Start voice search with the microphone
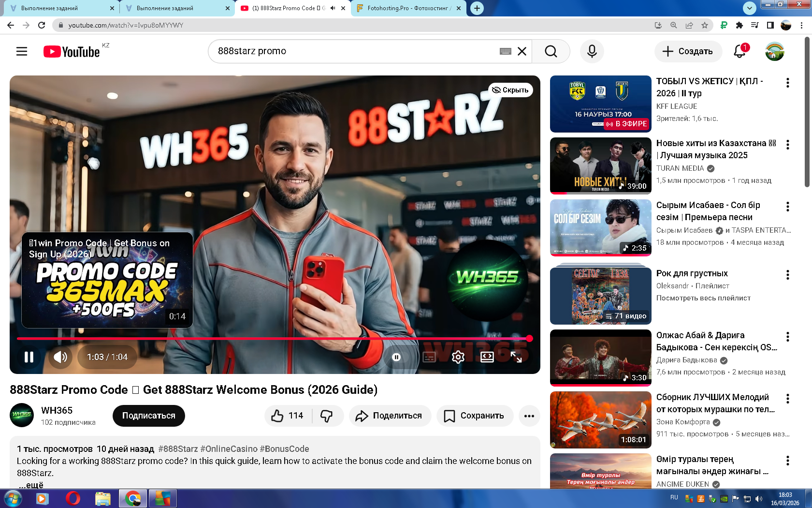Viewport: 812px width, 508px height. (592, 51)
